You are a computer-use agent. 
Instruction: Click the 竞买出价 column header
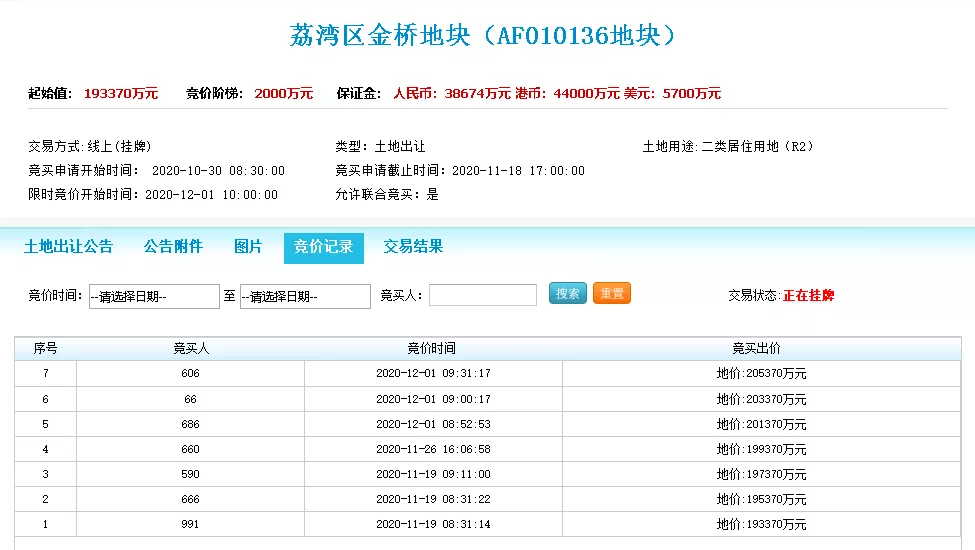click(x=760, y=349)
